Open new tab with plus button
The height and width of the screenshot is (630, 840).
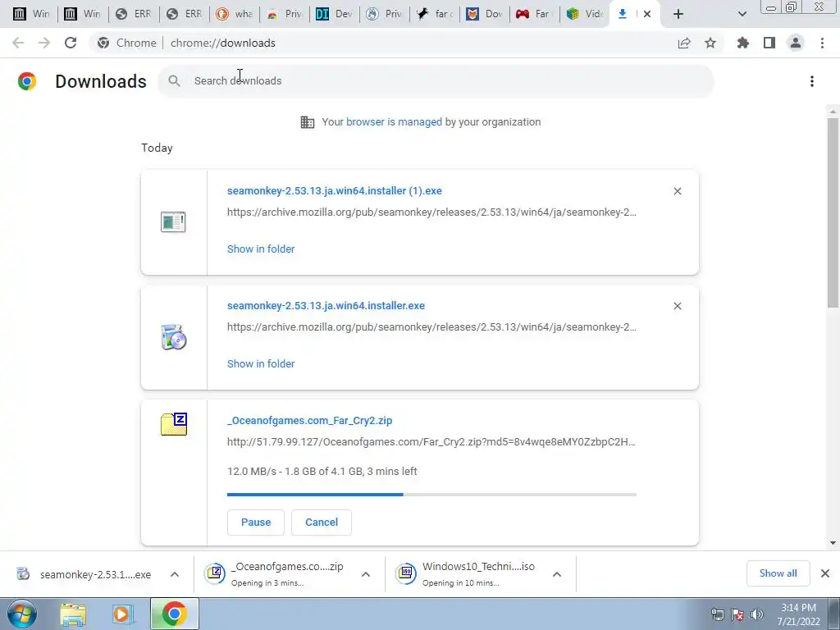(x=678, y=14)
